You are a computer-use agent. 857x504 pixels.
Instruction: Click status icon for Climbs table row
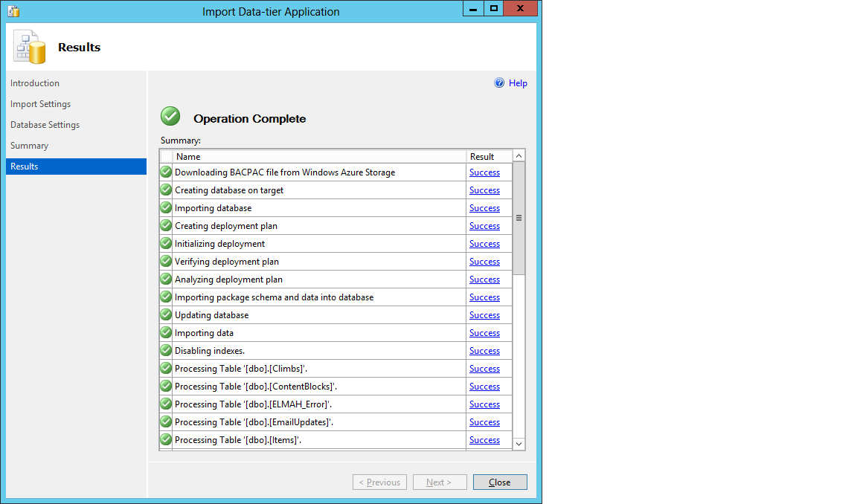pyautogui.click(x=166, y=369)
